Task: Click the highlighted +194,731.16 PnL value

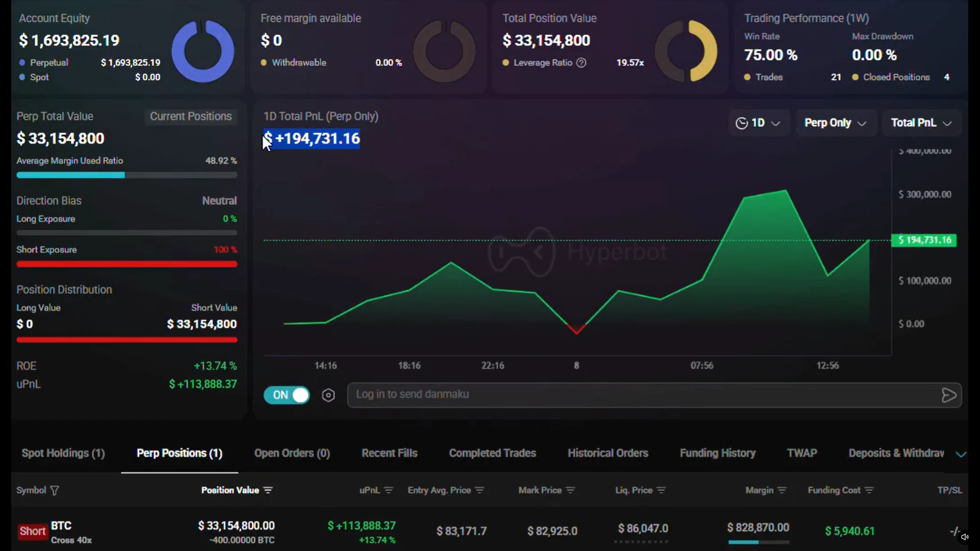Action: tap(311, 139)
